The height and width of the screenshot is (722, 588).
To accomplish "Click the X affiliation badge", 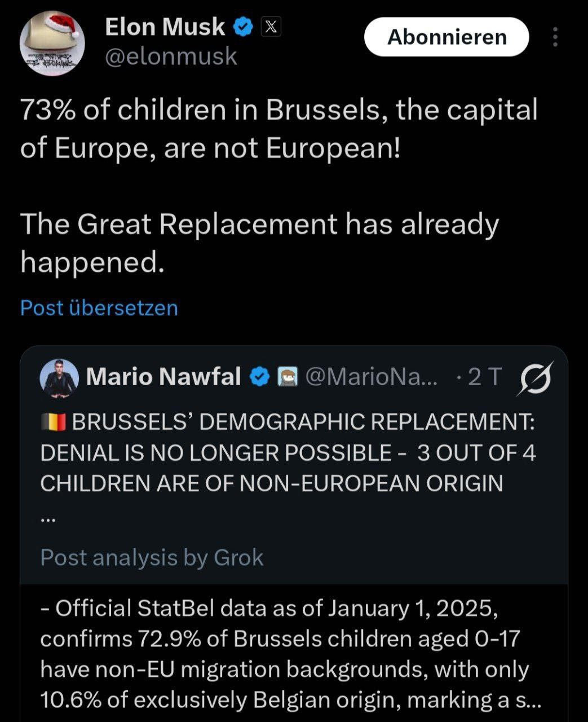I will pos(271,27).
